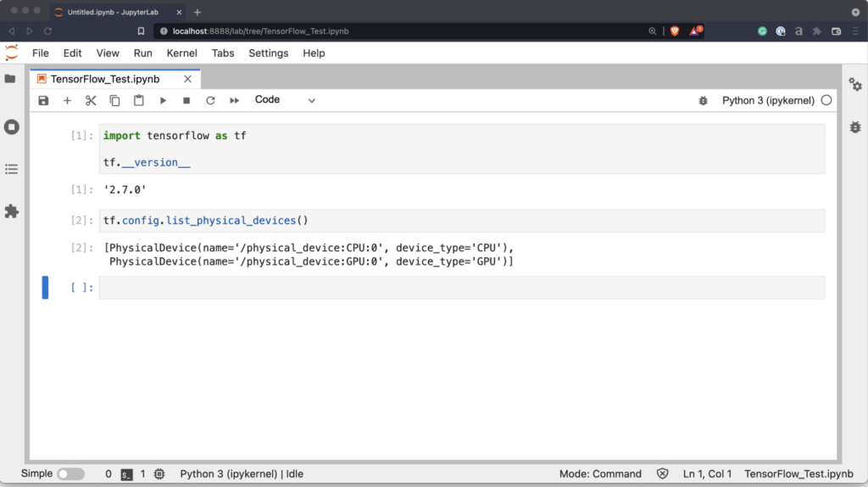Open the browser extensions puzzle icon
Screen dimensions: 868x487
click(817, 31)
